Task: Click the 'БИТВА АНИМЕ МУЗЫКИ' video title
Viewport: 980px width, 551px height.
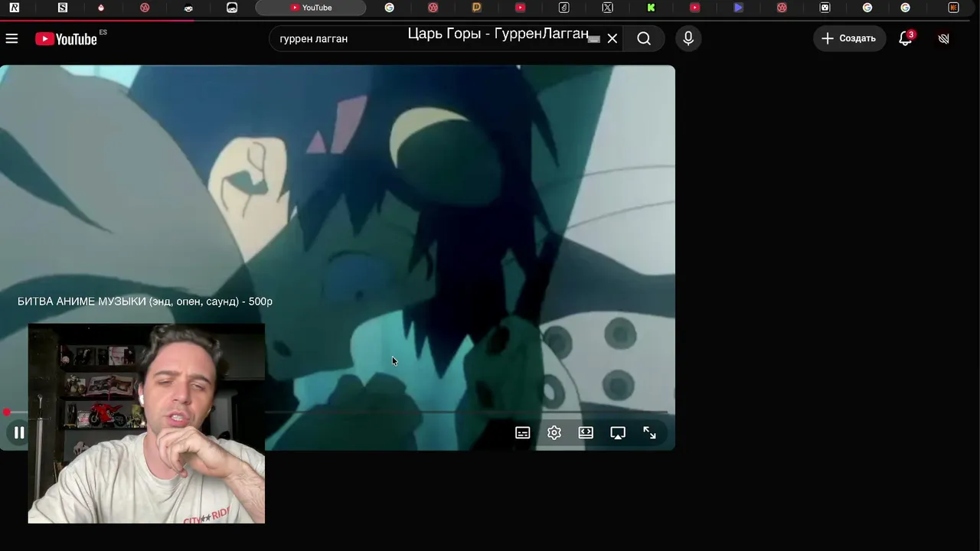Action: click(145, 302)
